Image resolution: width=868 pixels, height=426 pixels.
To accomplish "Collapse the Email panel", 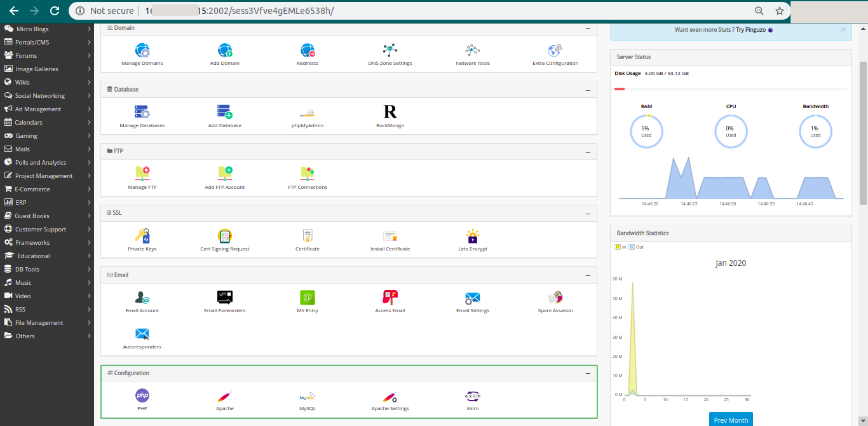I will coord(588,275).
